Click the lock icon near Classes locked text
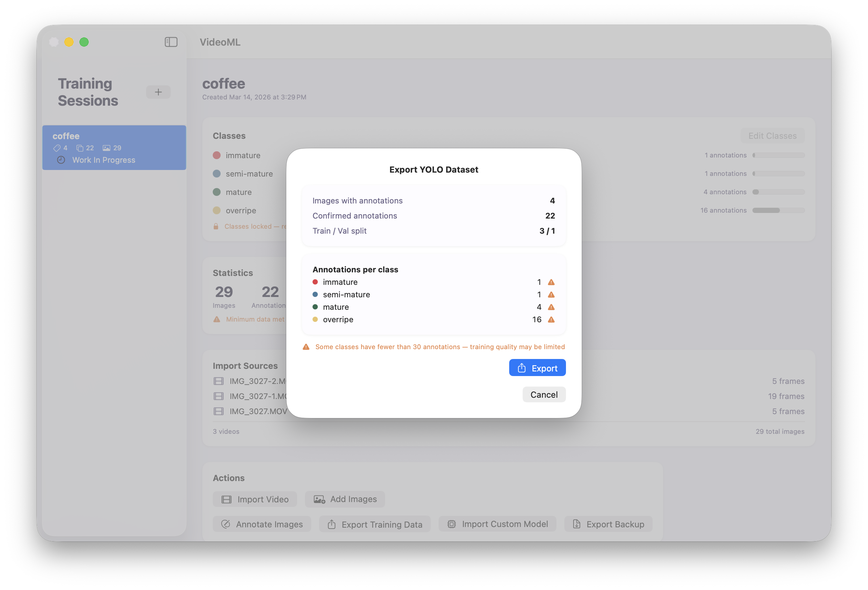Screen dimensions: 868x590 216,226
